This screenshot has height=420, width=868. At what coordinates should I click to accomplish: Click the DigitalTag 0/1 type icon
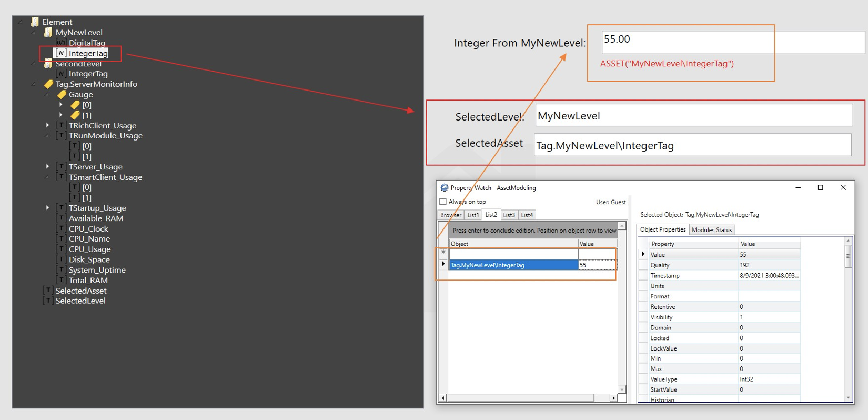61,43
